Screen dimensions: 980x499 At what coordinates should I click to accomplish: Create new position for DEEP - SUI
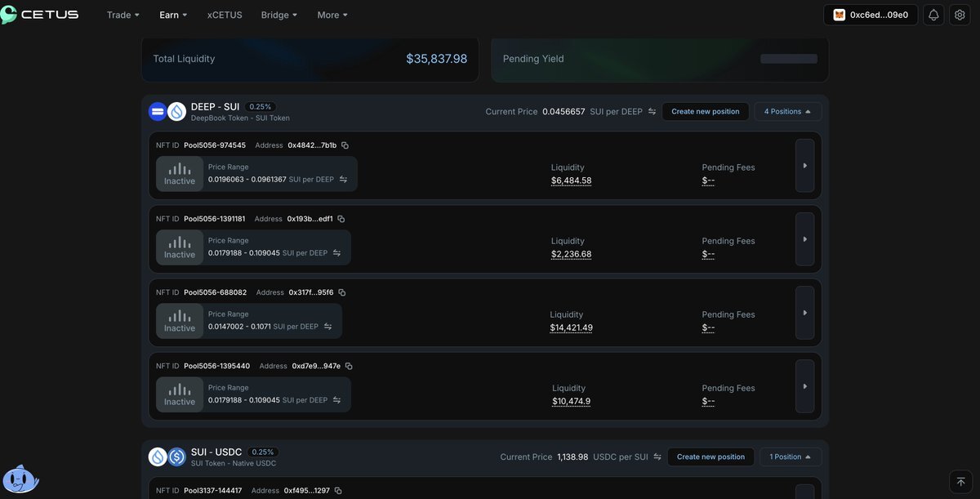(705, 112)
